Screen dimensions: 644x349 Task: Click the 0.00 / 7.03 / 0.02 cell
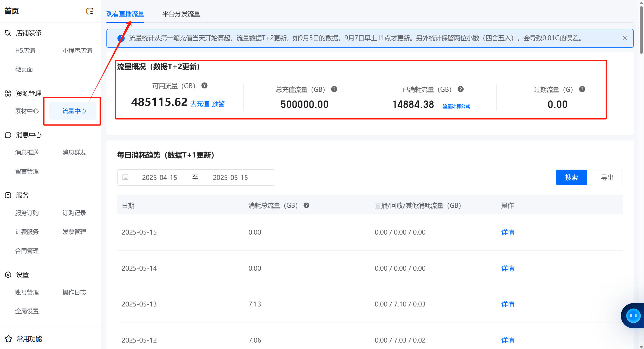[400, 340]
